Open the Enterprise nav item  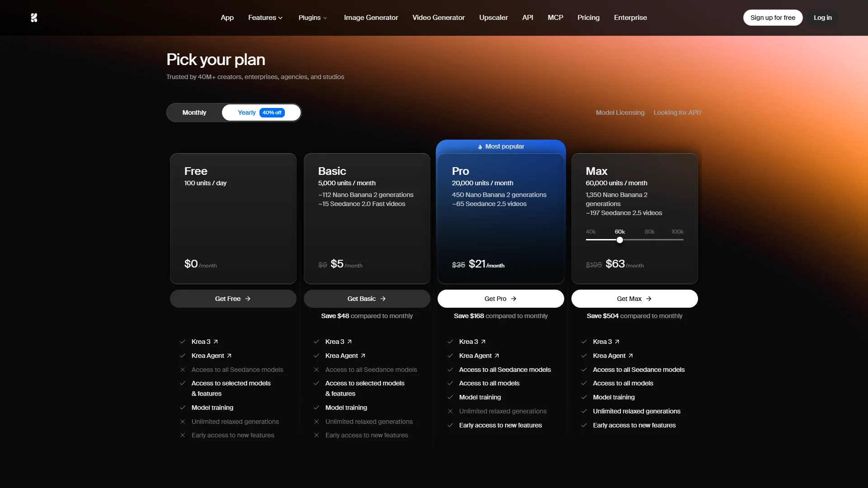coord(630,18)
